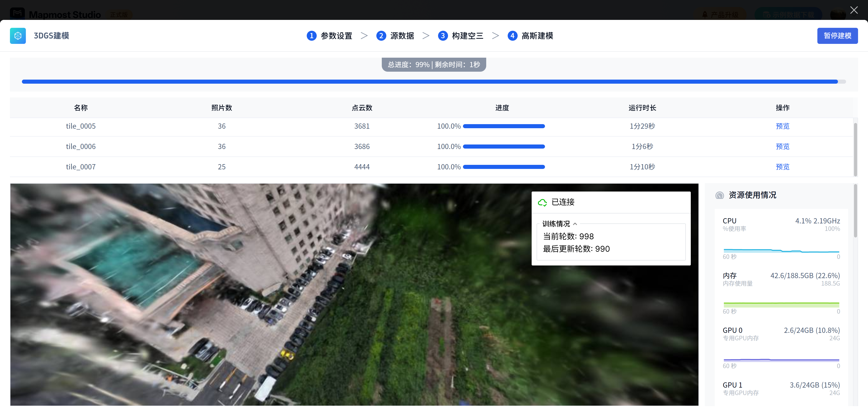Click the green cloud connected icon
This screenshot has width=868, height=412.
542,202
